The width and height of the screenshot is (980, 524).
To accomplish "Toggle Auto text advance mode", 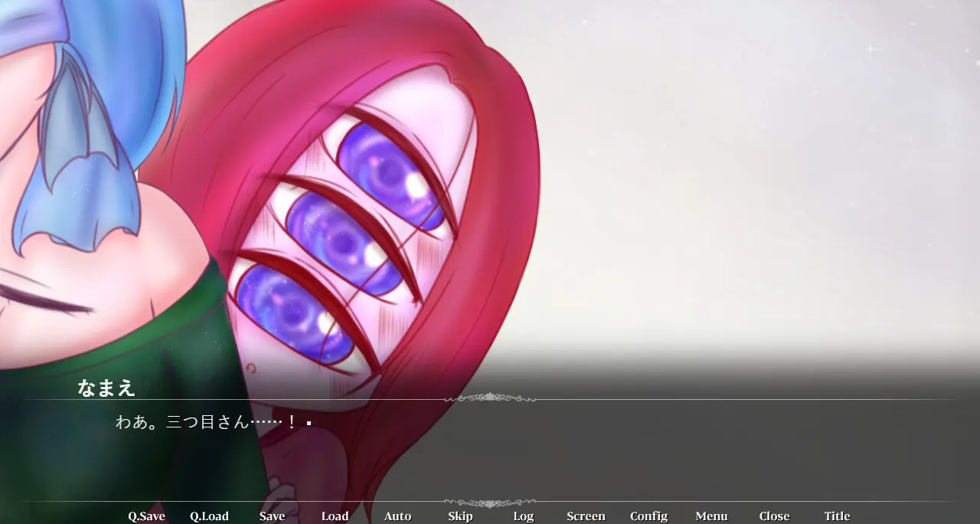I will pos(397,516).
